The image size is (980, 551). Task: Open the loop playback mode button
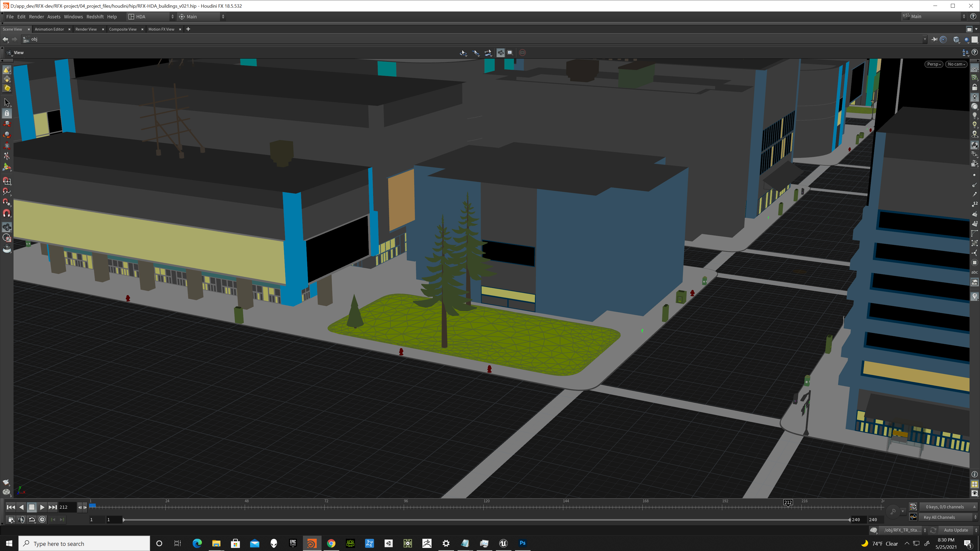tap(32, 520)
